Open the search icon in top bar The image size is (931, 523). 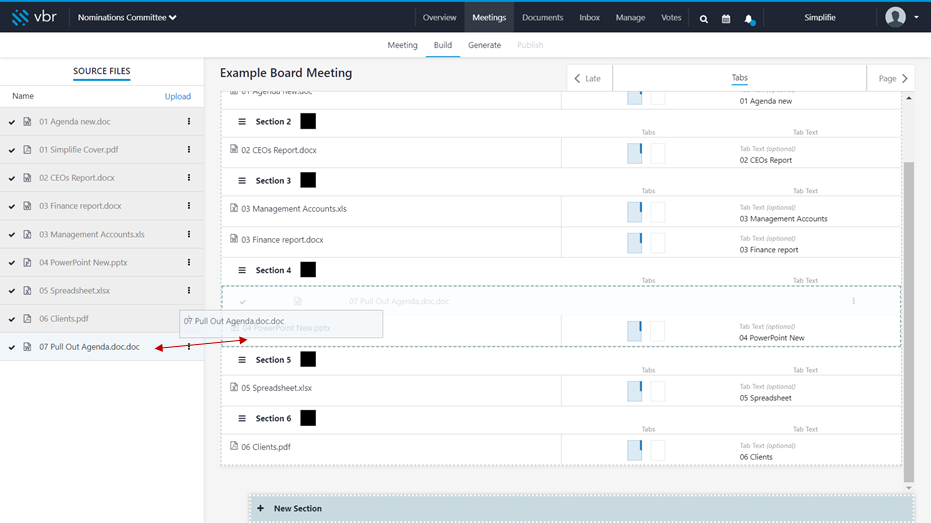(x=704, y=19)
